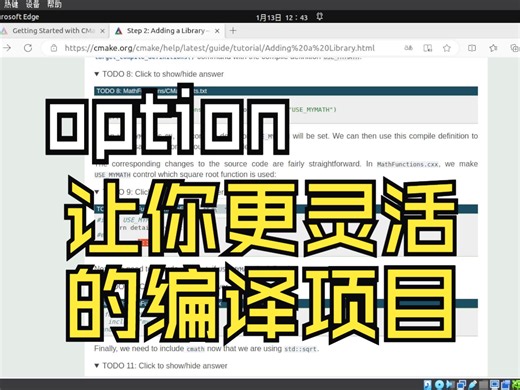Click the VirtualBox USB status icon

tap(473, 384)
